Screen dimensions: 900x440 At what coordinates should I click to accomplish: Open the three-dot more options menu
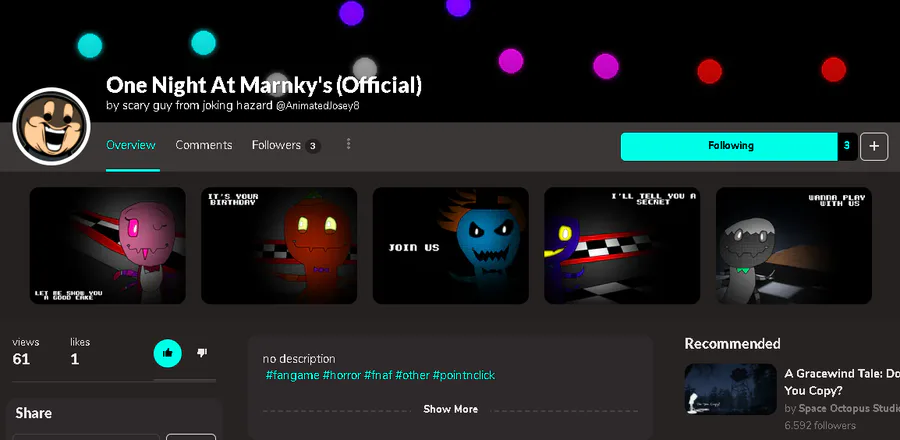[x=348, y=144]
